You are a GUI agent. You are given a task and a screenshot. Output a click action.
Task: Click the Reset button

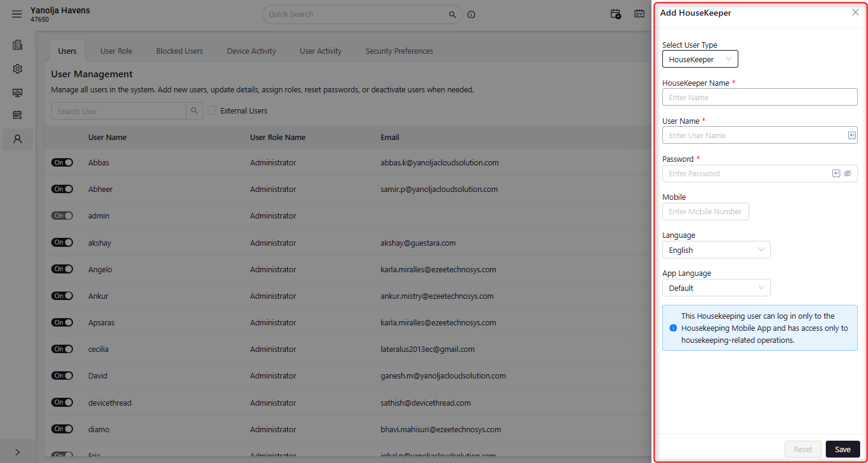803,449
